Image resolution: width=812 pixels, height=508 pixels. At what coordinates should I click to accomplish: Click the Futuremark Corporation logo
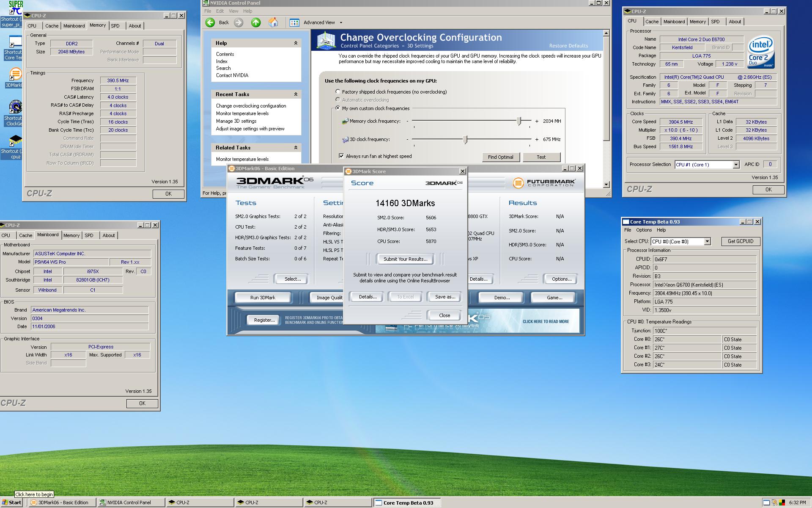pos(544,183)
